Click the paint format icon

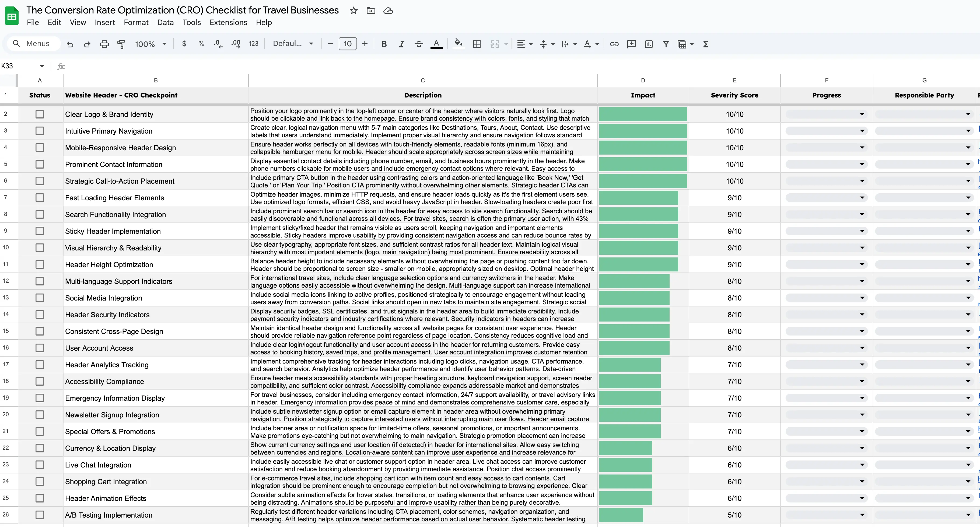[x=121, y=44]
